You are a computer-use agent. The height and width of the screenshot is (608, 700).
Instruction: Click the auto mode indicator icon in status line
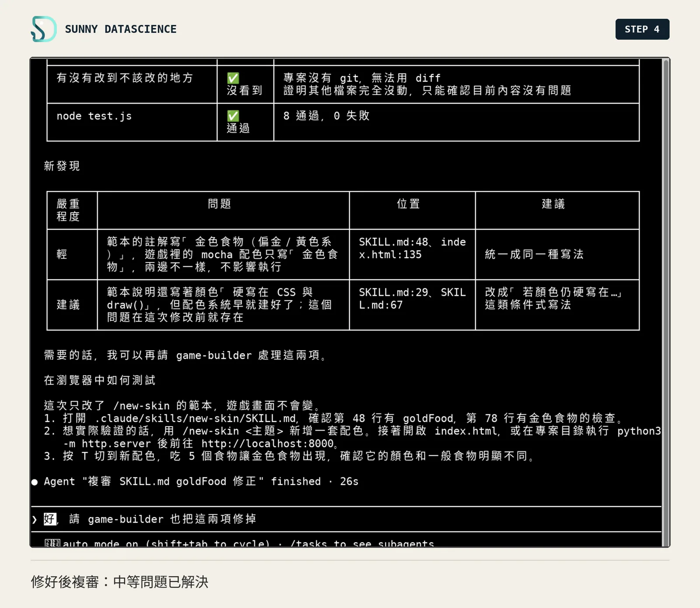[x=52, y=543]
